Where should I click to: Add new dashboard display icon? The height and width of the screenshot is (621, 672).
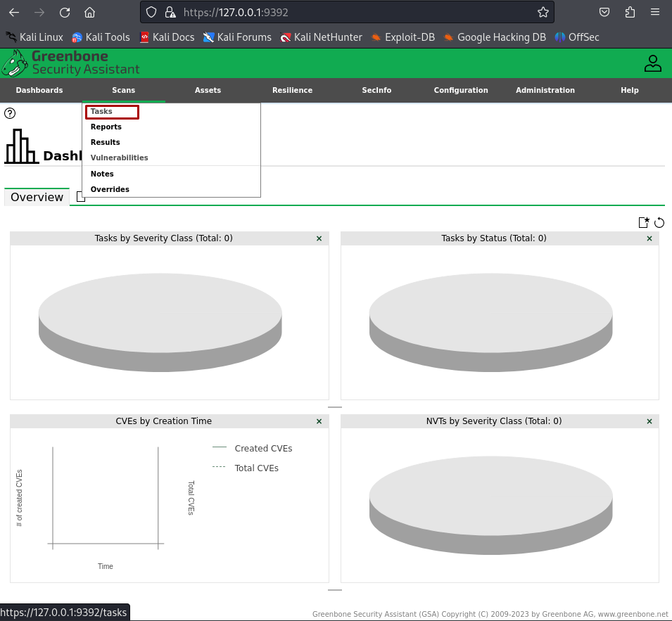(643, 223)
